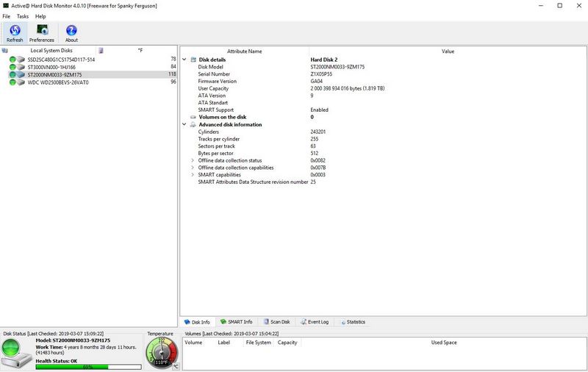Collapse the Advanced disk information section
Image resolution: width=588 pixels, height=372 pixels.
pos(184,124)
